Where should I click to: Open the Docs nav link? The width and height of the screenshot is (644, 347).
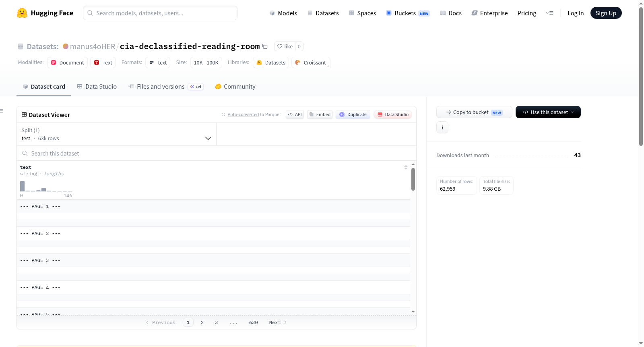pos(450,13)
